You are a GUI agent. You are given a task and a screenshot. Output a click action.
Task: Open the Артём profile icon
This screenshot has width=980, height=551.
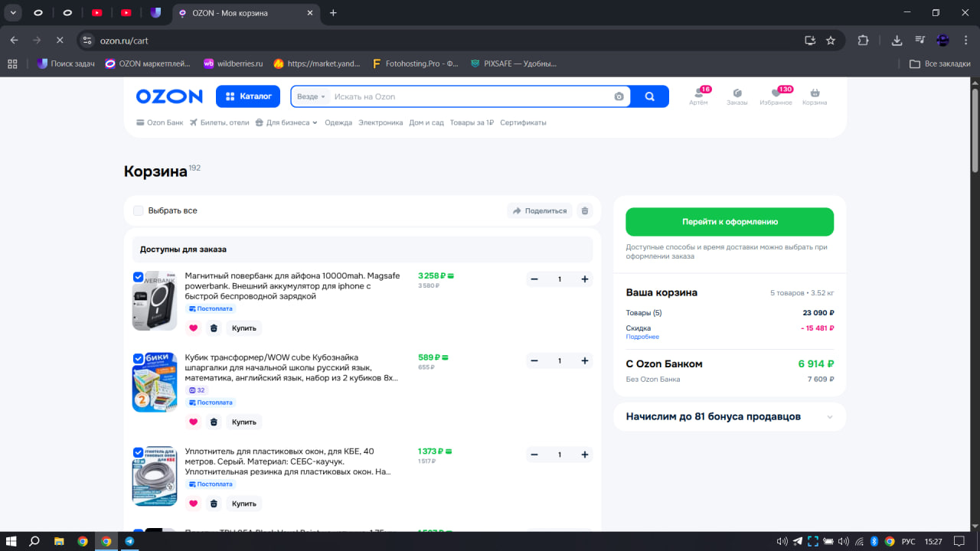coord(698,93)
